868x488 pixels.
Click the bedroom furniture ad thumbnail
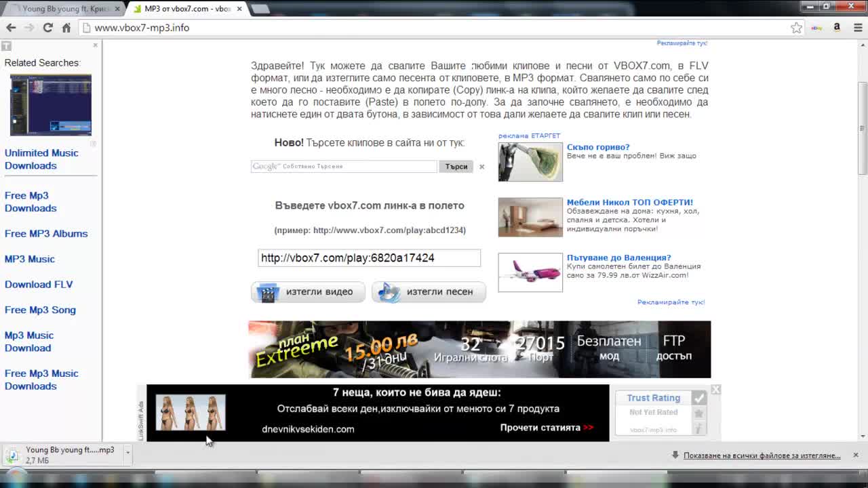click(x=530, y=217)
